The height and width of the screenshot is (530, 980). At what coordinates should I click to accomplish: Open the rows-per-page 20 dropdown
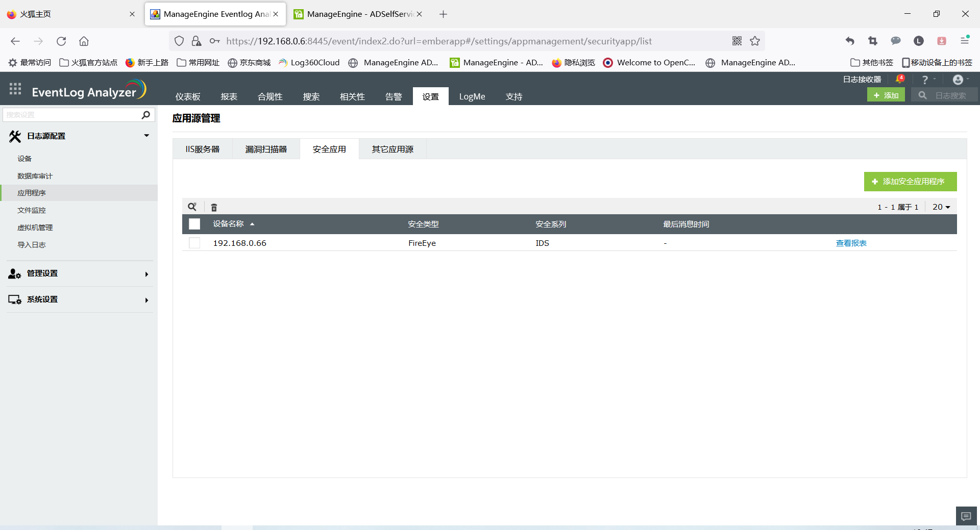941,207
